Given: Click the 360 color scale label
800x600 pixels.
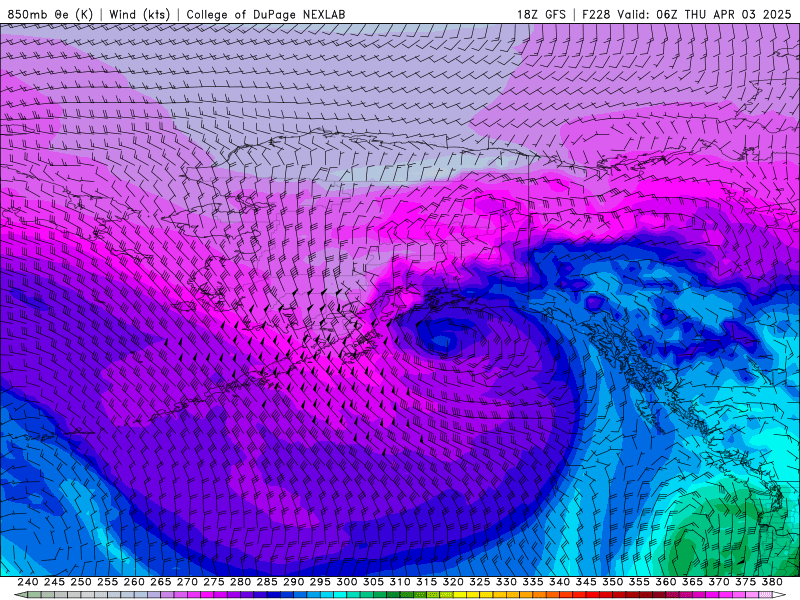Looking at the screenshot, I should click(666, 582).
